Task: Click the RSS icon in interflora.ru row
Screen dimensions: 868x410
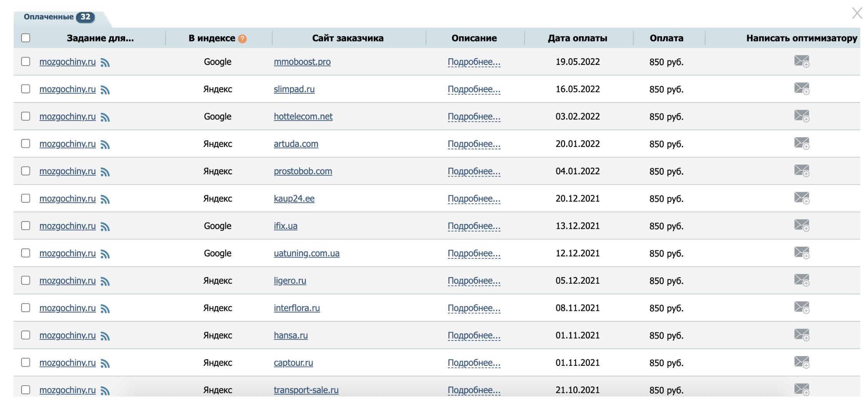Action: 105,309
